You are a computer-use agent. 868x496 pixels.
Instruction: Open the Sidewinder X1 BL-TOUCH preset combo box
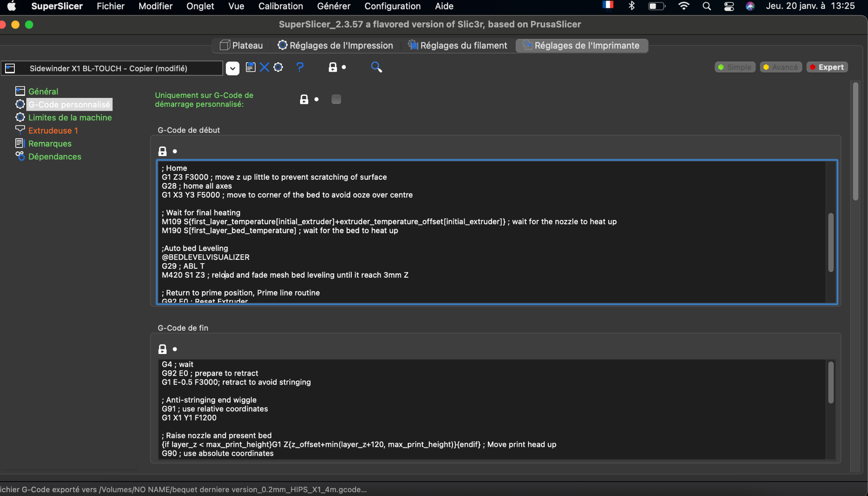[112, 68]
